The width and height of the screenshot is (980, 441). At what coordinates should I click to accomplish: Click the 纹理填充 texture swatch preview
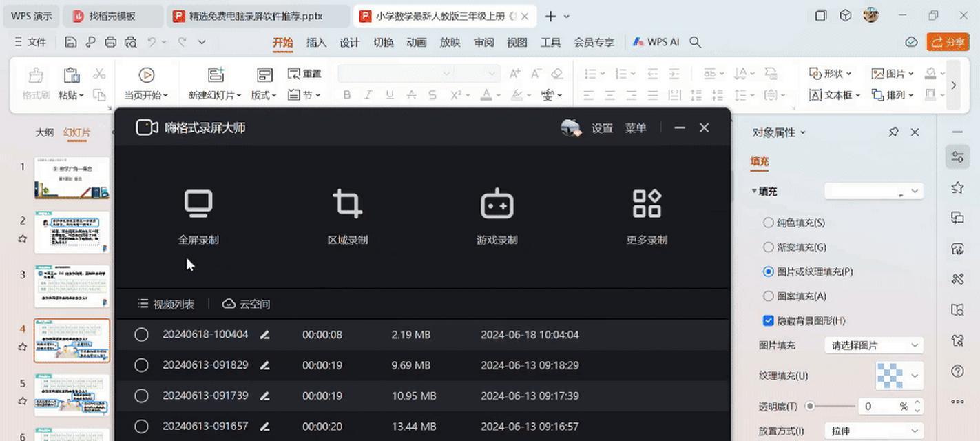889,376
